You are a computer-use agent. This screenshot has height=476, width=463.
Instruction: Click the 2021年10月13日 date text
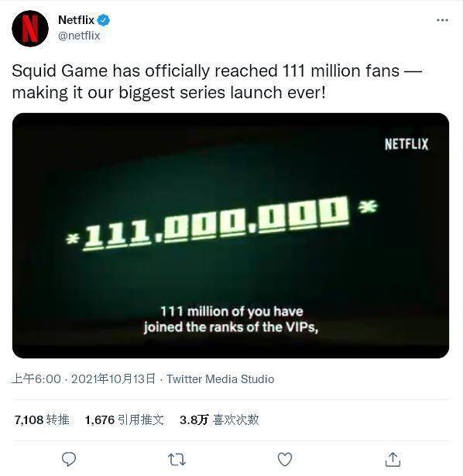[x=113, y=378]
